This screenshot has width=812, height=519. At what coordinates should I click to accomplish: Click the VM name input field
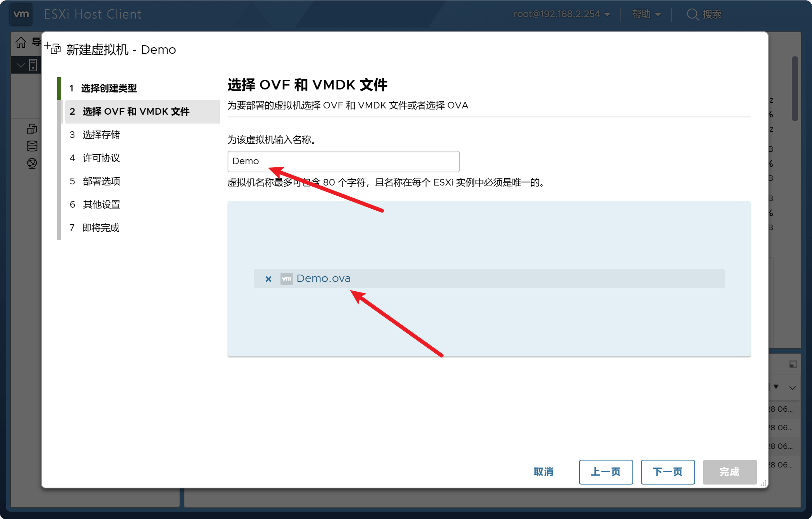(343, 161)
